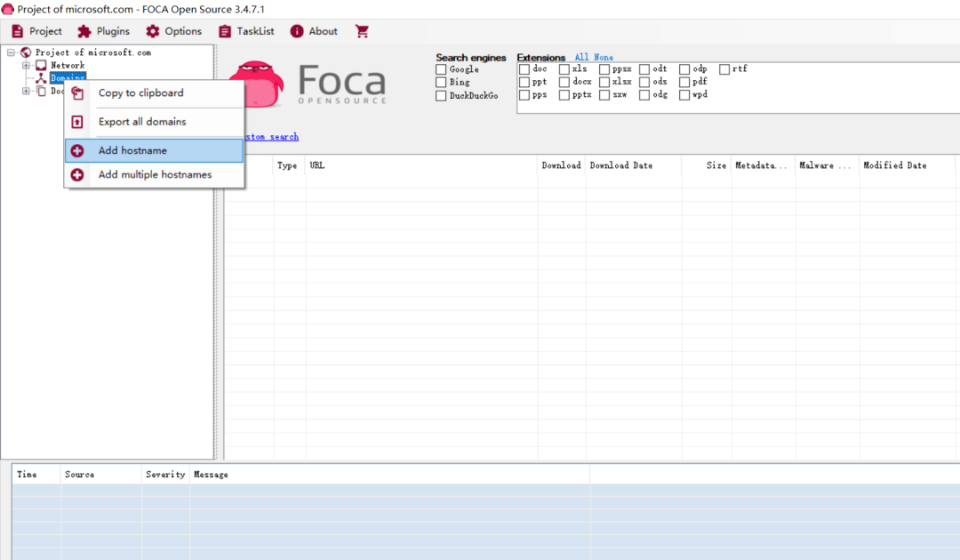Viewport: 960px width, 560px height.
Task: Click the Project document icon in menu bar
Action: [x=18, y=31]
